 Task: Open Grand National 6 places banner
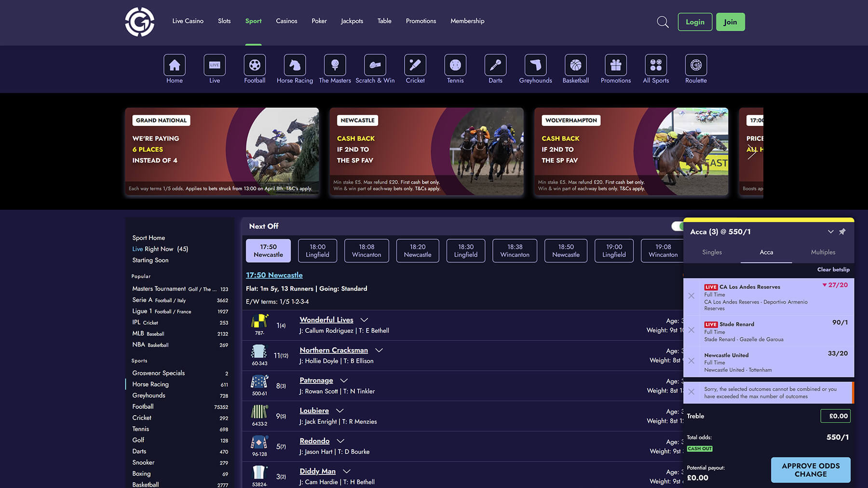point(222,151)
